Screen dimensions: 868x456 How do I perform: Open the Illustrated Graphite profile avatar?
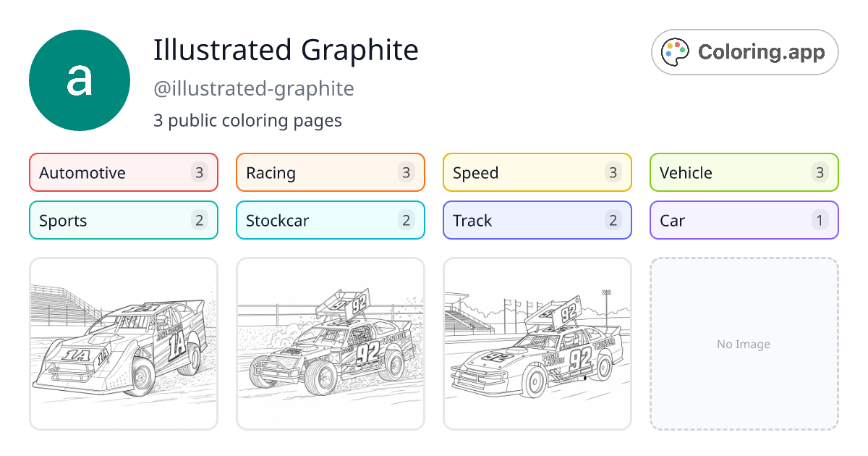click(80, 80)
